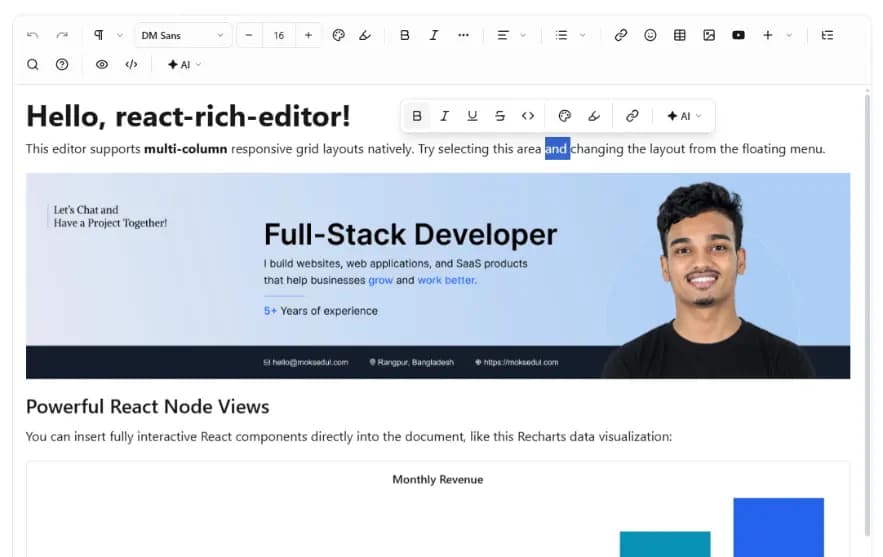883x557 pixels.
Task: Insert a YouTube video
Action: point(738,35)
